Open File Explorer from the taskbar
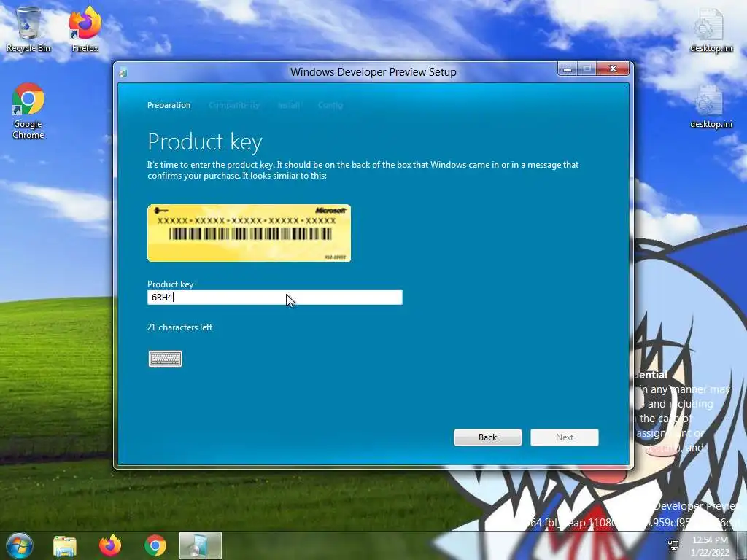Viewport: 747px width, 560px height. (65, 545)
